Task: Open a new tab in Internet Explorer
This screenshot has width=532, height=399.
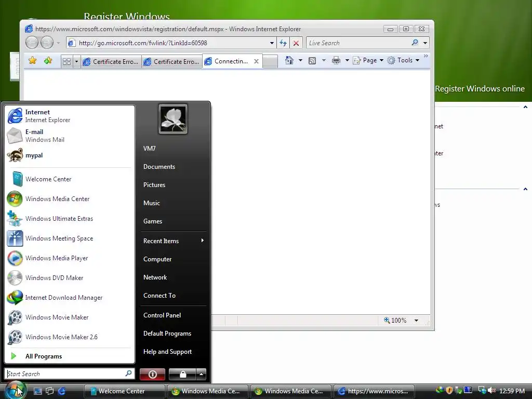Action: [x=270, y=62]
